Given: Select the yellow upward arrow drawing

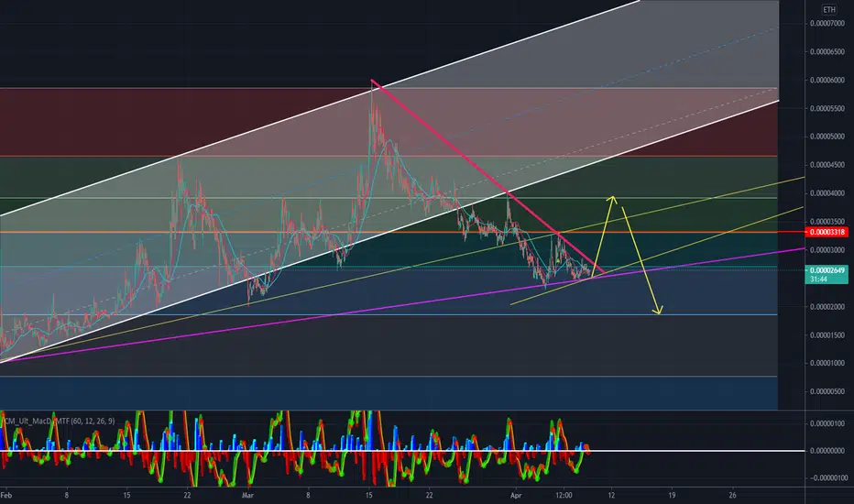Looking at the screenshot, I should pos(602,236).
